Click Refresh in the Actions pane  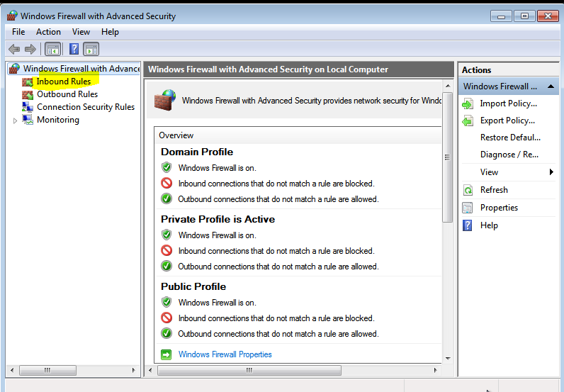point(494,190)
